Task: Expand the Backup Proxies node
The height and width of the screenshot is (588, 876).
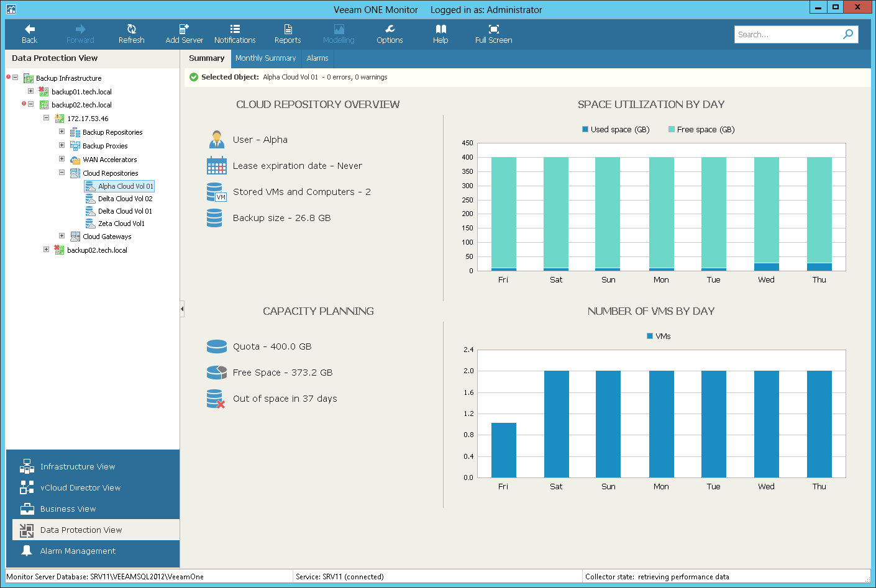Action: (x=62, y=145)
